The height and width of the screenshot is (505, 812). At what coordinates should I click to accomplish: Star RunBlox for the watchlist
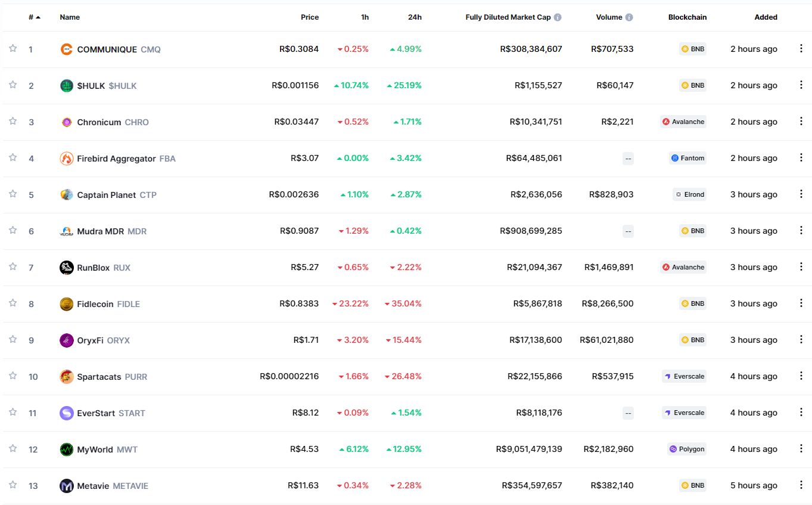pyautogui.click(x=13, y=267)
